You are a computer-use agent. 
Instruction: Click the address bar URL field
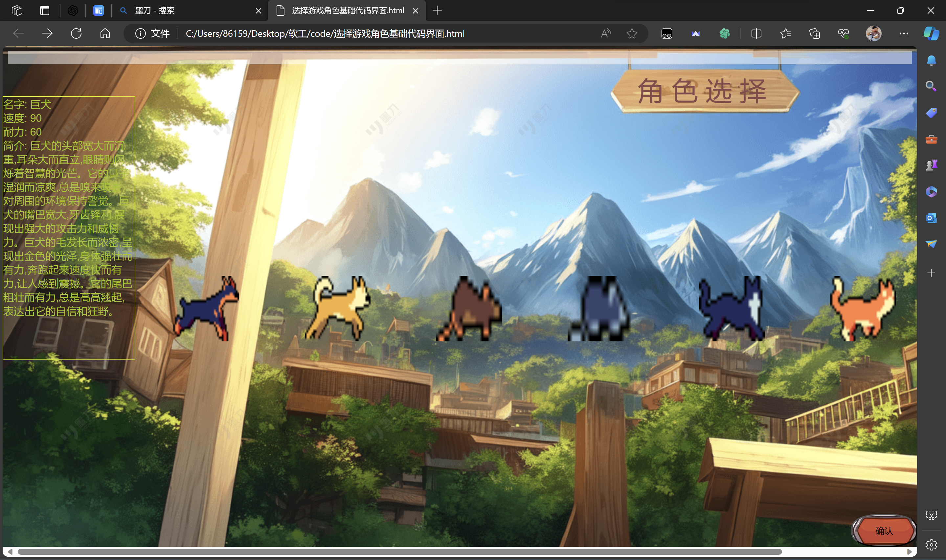[325, 33]
